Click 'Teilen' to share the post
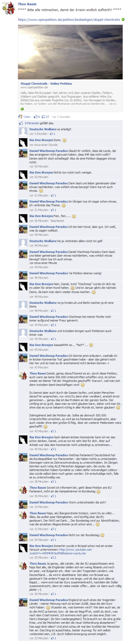The image size is (134, 644). [x=27, y=117]
